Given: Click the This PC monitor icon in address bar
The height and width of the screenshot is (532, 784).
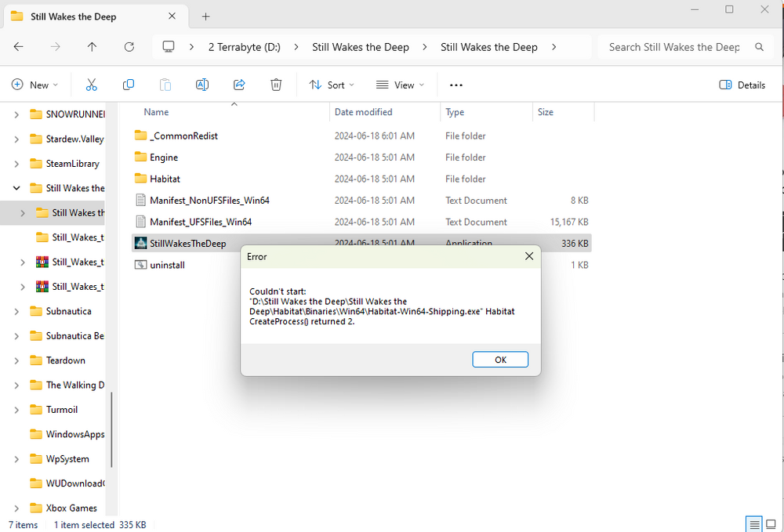Looking at the screenshot, I should (x=169, y=47).
